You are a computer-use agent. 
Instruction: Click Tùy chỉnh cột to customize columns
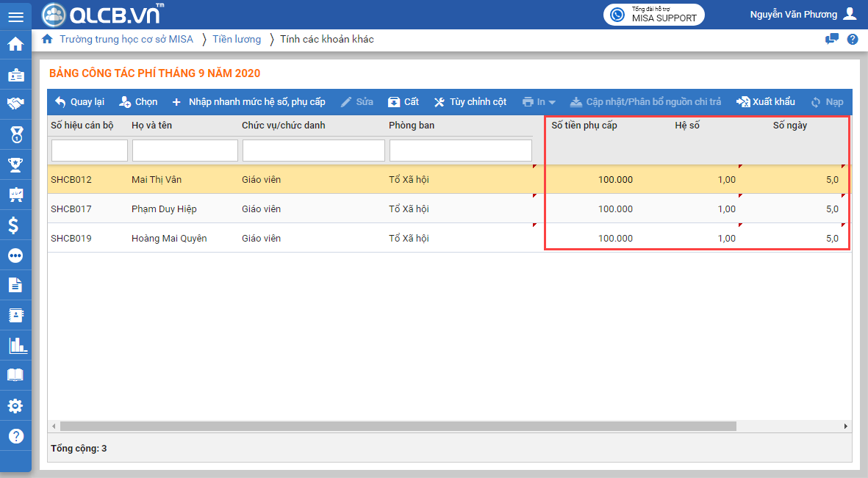coord(470,102)
